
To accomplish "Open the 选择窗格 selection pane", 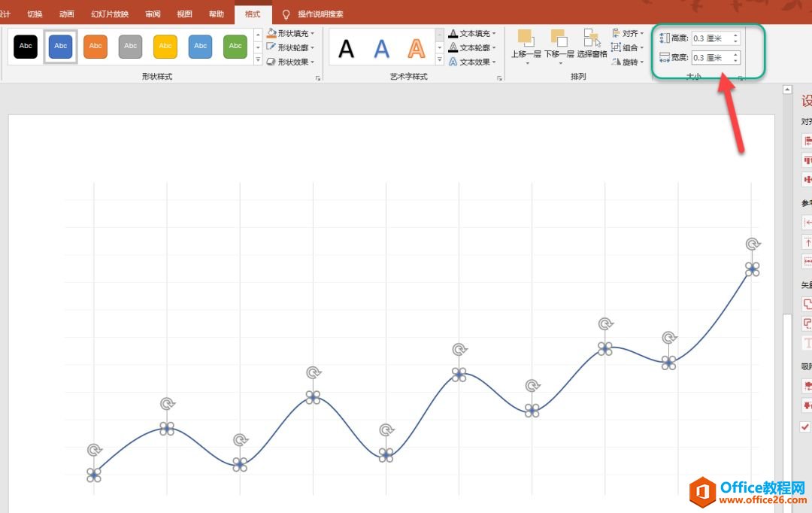I will click(592, 39).
